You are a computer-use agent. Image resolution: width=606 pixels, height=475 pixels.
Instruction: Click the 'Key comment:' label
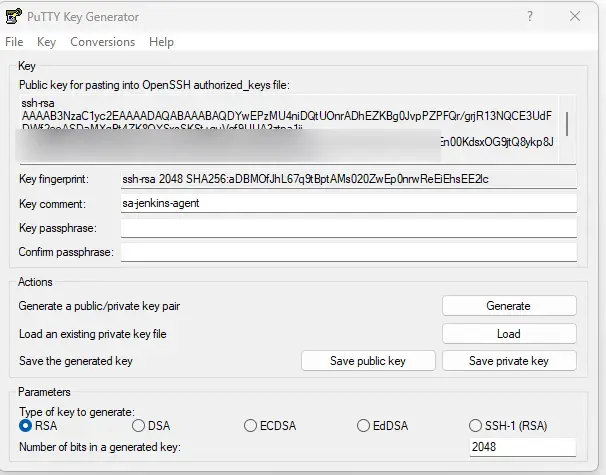click(52, 204)
